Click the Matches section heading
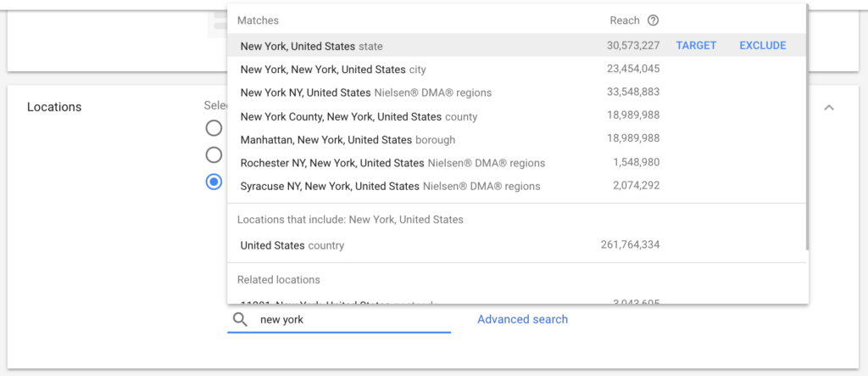The image size is (868, 376). tap(258, 20)
